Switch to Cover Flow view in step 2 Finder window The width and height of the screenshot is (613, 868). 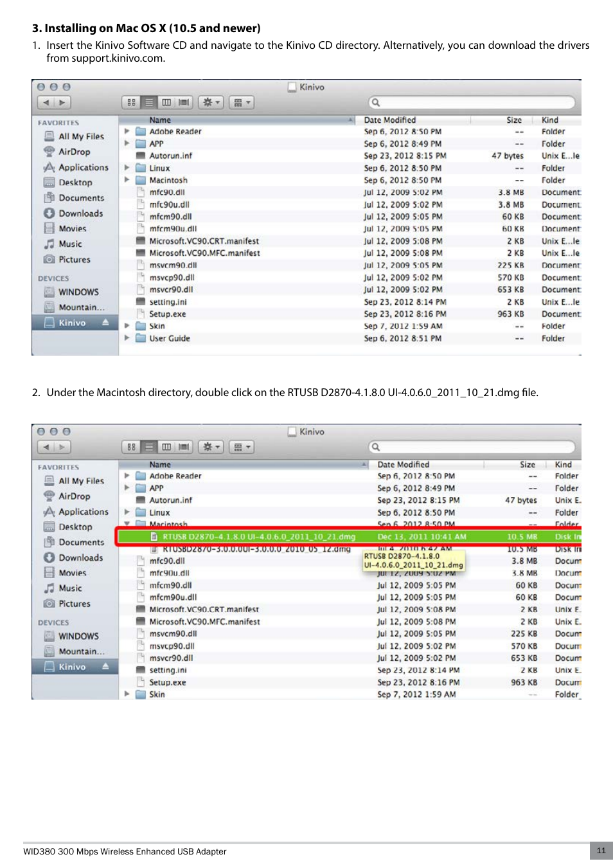[184, 447]
